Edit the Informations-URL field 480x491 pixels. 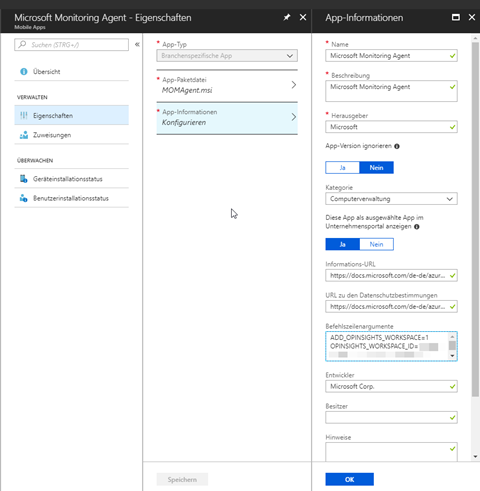(x=391, y=276)
